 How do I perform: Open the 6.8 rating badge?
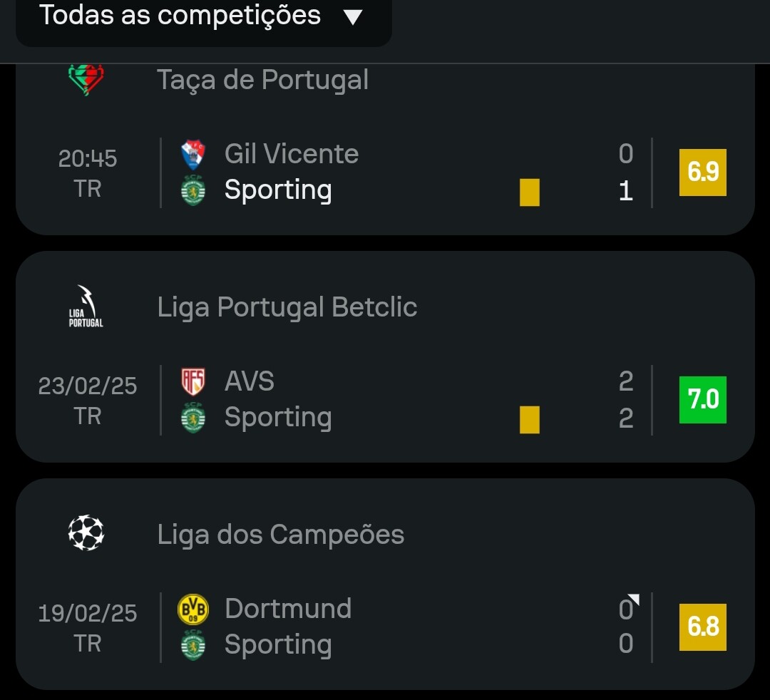point(702,627)
